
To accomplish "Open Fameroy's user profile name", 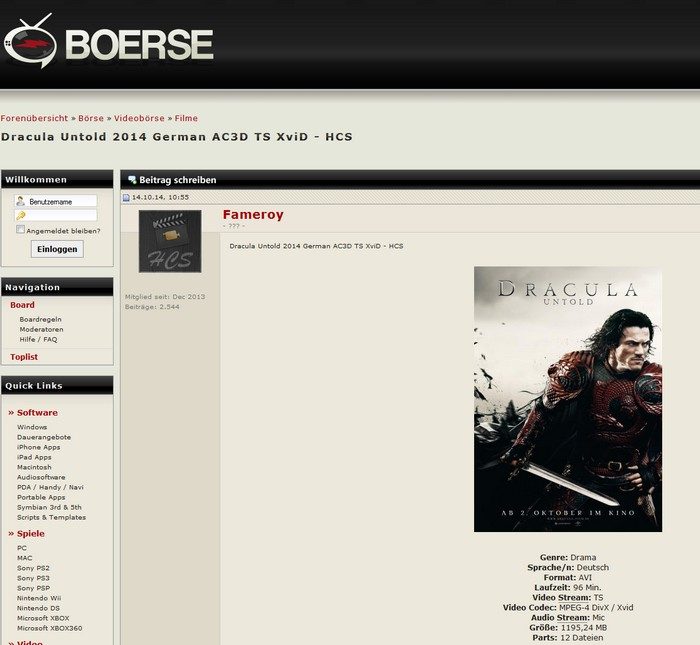I will pos(253,214).
